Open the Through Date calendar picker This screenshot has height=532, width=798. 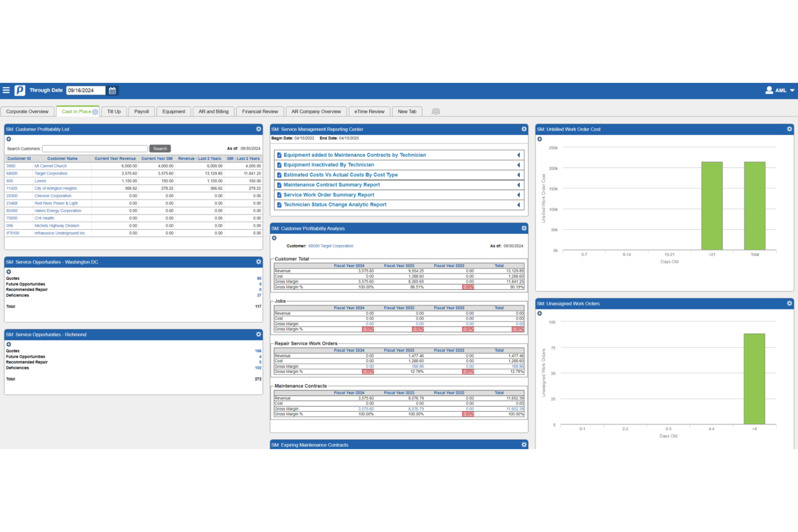[x=112, y=91]
